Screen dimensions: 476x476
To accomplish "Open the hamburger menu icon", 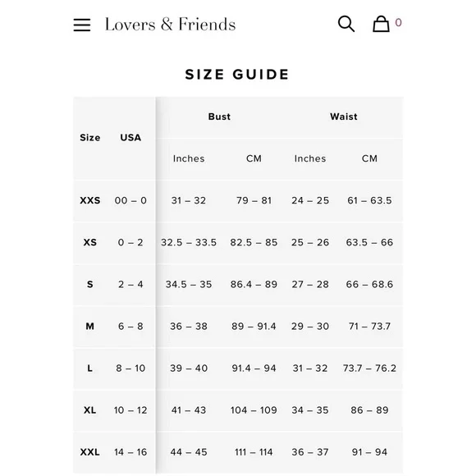I will click(x=82, y=25).
